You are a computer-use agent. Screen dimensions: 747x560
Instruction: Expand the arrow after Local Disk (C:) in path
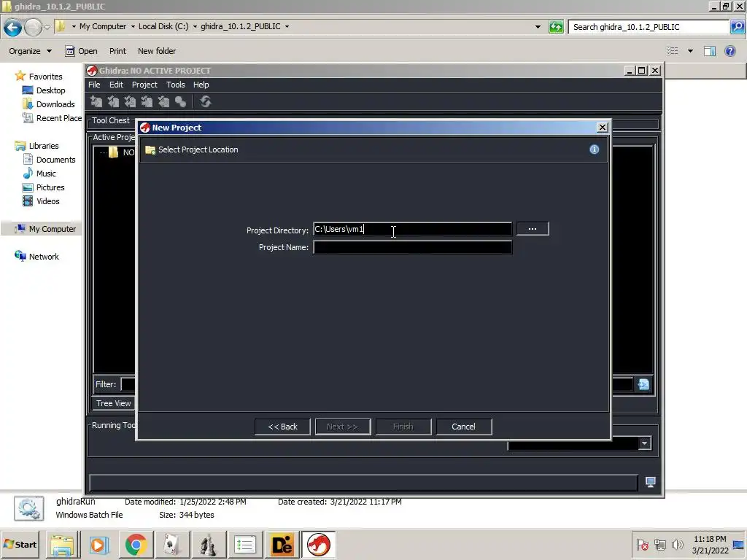point(195,27)
